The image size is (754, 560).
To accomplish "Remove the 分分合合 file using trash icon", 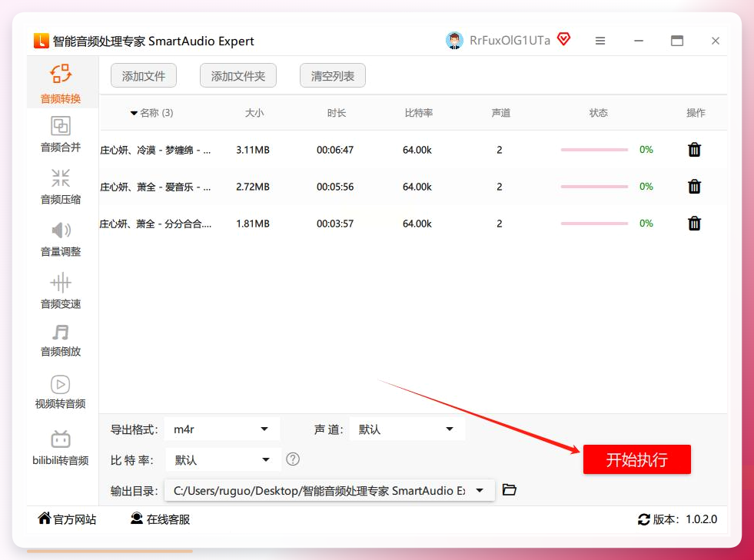I will tap(694, 224).
